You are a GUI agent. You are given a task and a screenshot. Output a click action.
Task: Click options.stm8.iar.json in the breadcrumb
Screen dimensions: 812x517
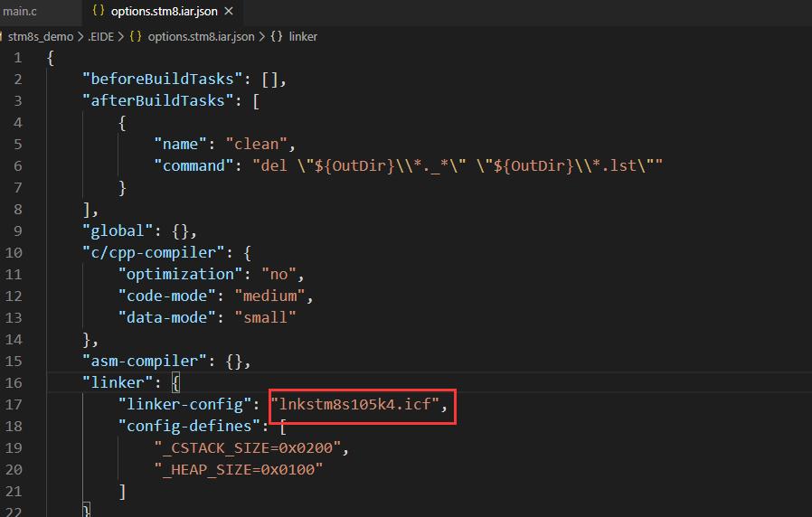tap(201, 37)
